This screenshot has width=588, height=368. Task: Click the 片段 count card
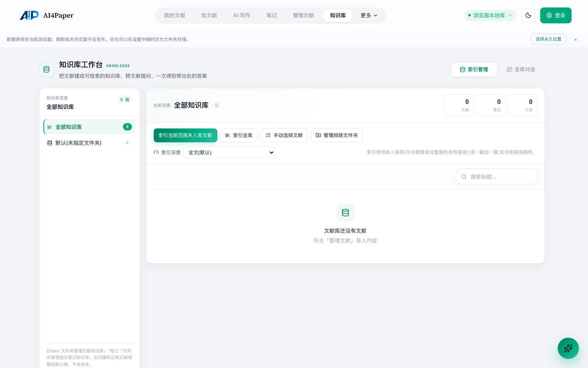[x=523, y=105]
